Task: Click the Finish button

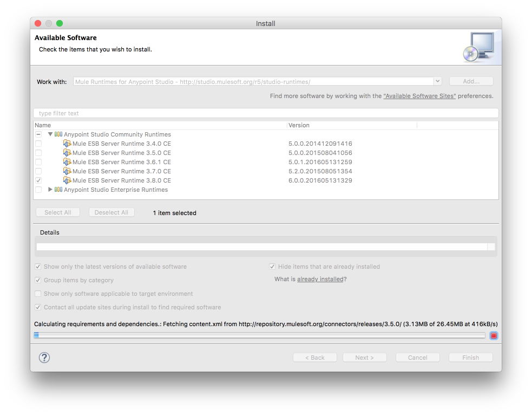Action: [471, 357]
